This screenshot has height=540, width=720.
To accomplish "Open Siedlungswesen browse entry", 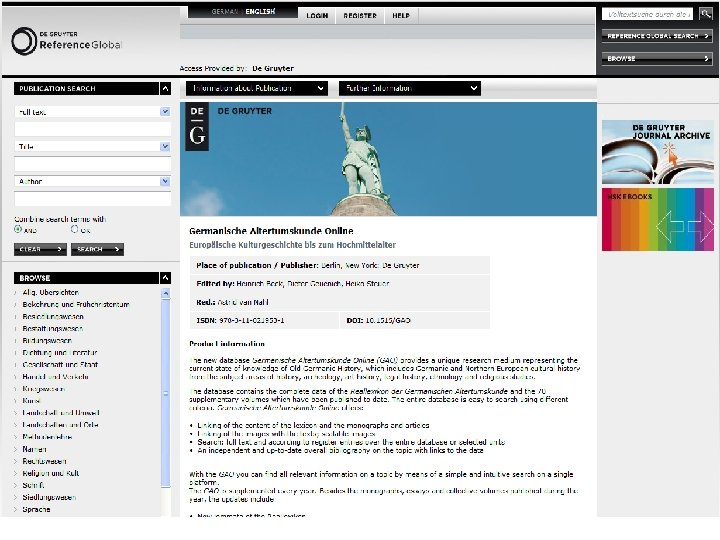I will click(x=49, y=497).
